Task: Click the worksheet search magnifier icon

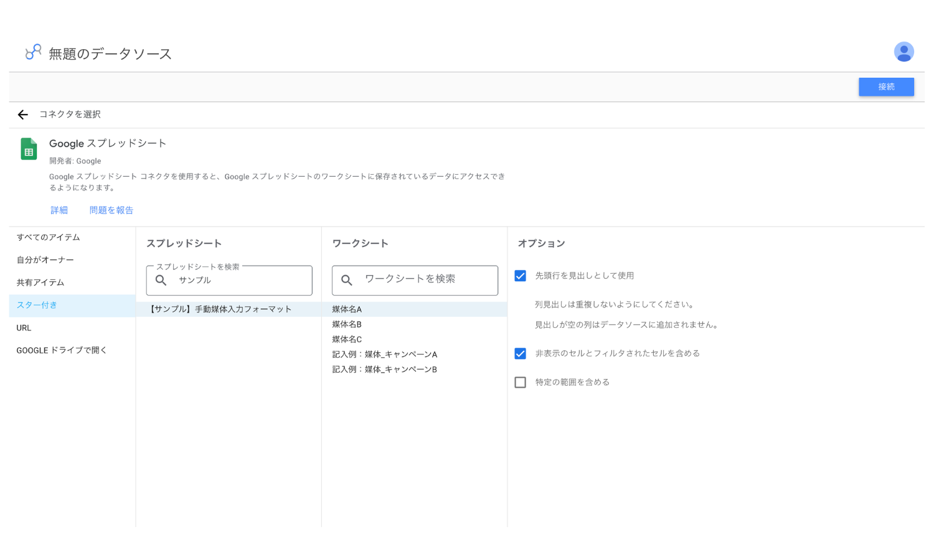Action: (347, 280)
